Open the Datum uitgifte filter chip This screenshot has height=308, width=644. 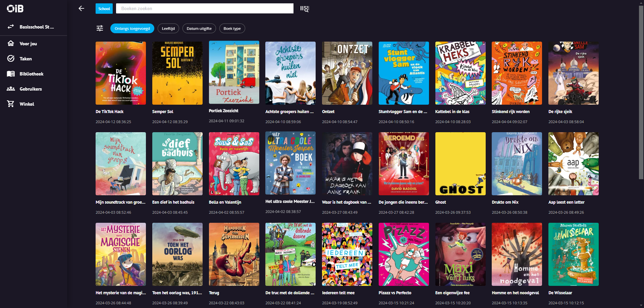pos(199,29)
